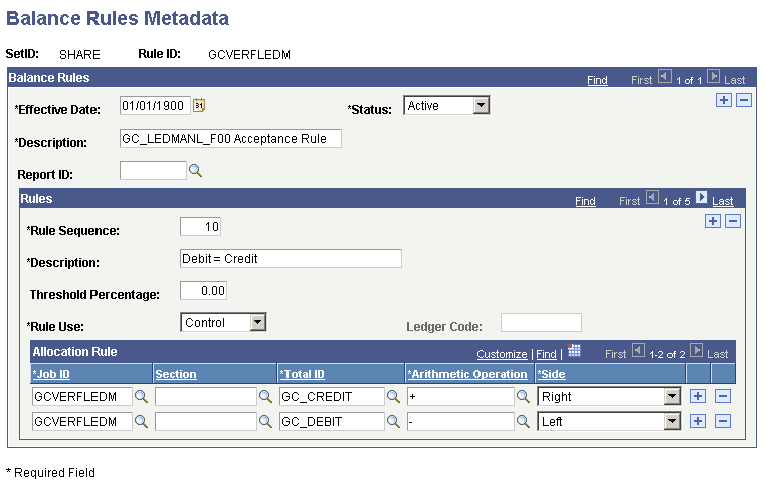Jump to Last rule in Rules header
Viewport: 766px width, 488px height.
[723, 201]
